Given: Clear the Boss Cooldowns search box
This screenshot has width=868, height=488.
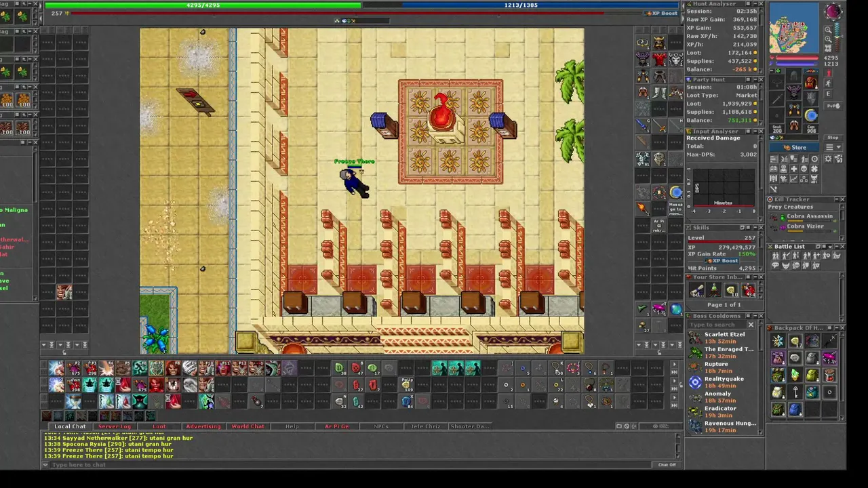Looking at the screenshot, I should coord(751,325).
